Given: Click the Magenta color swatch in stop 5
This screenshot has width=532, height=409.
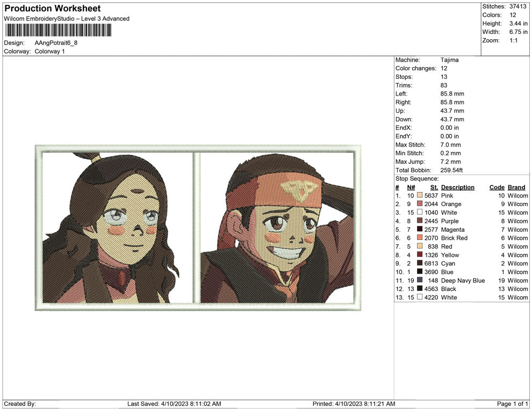Looking at the screenshot, I should click(420, 229).
